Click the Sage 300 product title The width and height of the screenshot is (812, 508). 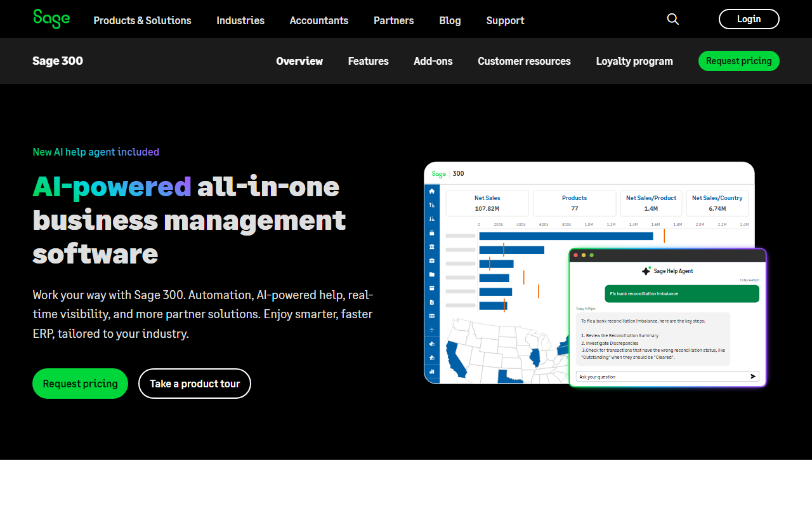pos(58,61)
